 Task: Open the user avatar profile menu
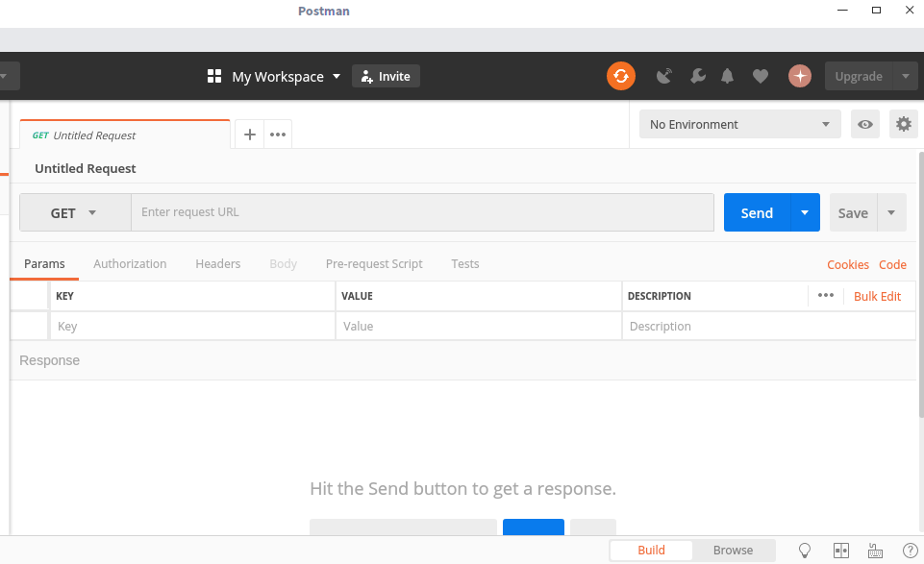(x=800, y=76)
